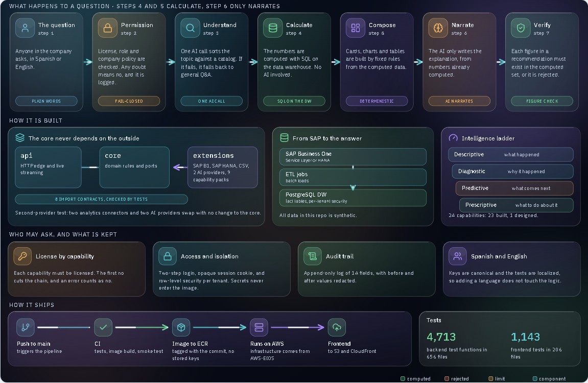Click the checkmark icon above CI
This screenshot has width=588, height=383.
click(103, 327)
